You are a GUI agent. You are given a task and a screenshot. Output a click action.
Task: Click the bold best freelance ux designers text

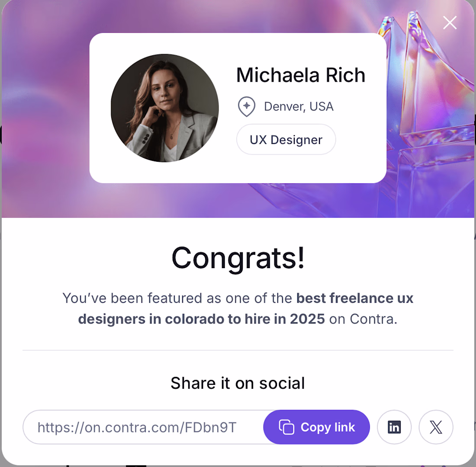click(355, 298)
